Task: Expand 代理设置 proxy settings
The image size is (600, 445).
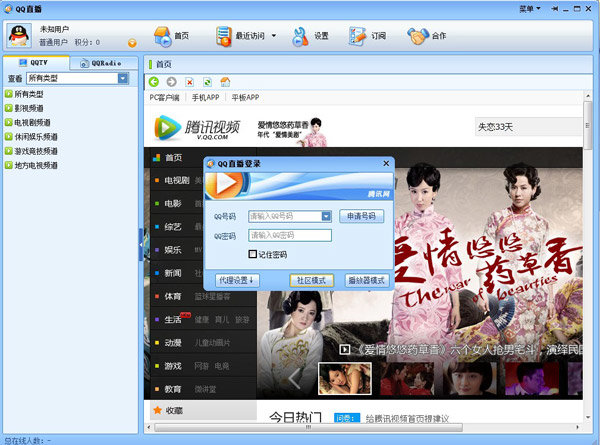Action: pyautogui.click(x=236, y=281)
